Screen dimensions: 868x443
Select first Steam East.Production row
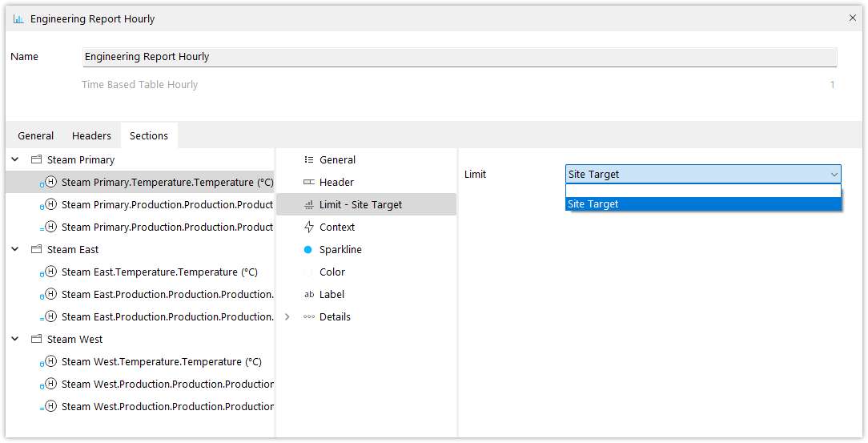point(140,294)
